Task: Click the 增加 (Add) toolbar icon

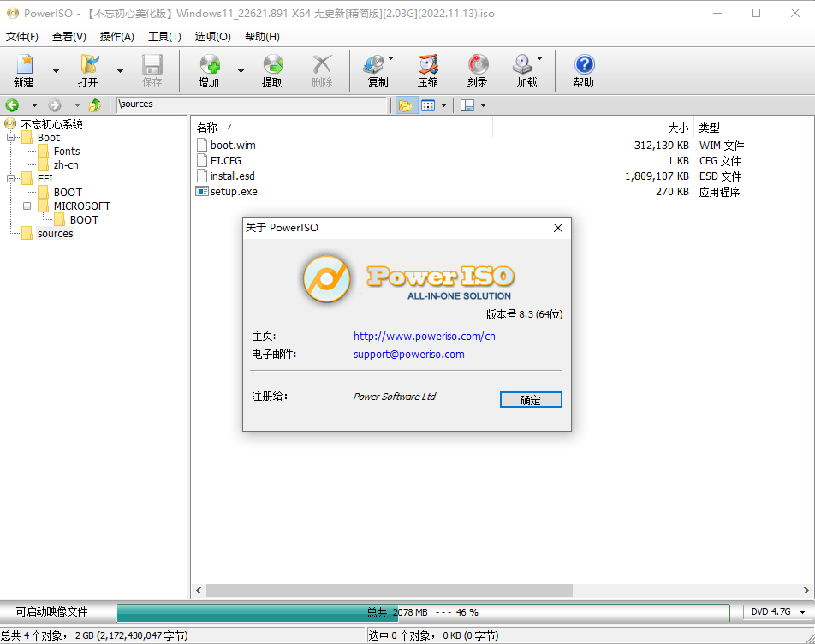Action: 209,70
